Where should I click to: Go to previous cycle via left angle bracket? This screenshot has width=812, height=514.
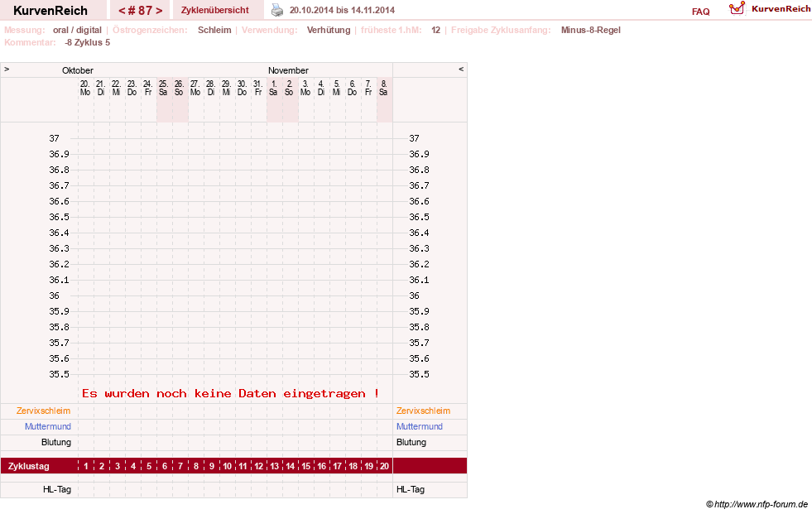tap(122, 11)
